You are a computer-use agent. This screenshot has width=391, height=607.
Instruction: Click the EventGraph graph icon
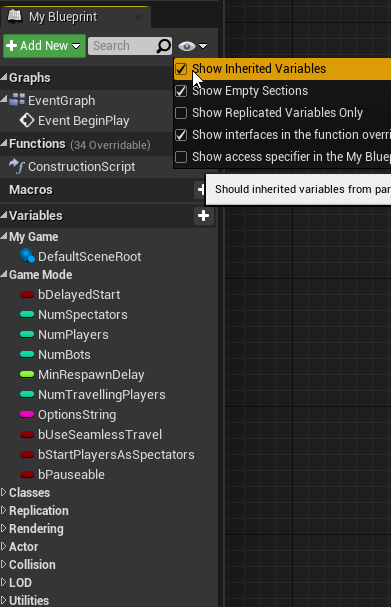pyautogui.click(x=17, y=100)
